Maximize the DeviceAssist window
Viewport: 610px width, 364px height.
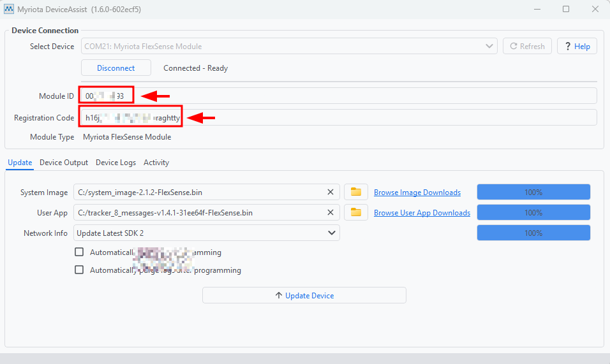(566, 9)
